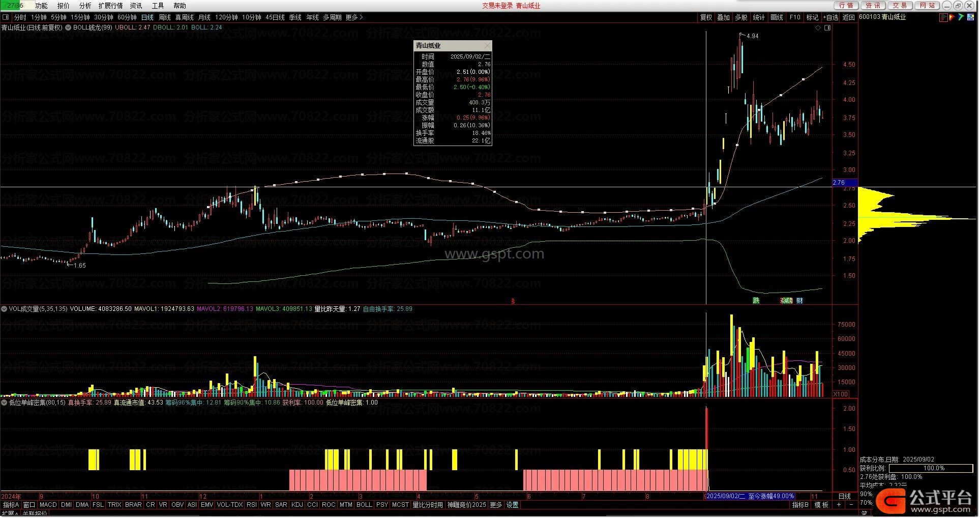Toggle 叠加 overlay on the chart
Screen dimensions: 980x518
[x=723, y=17]
